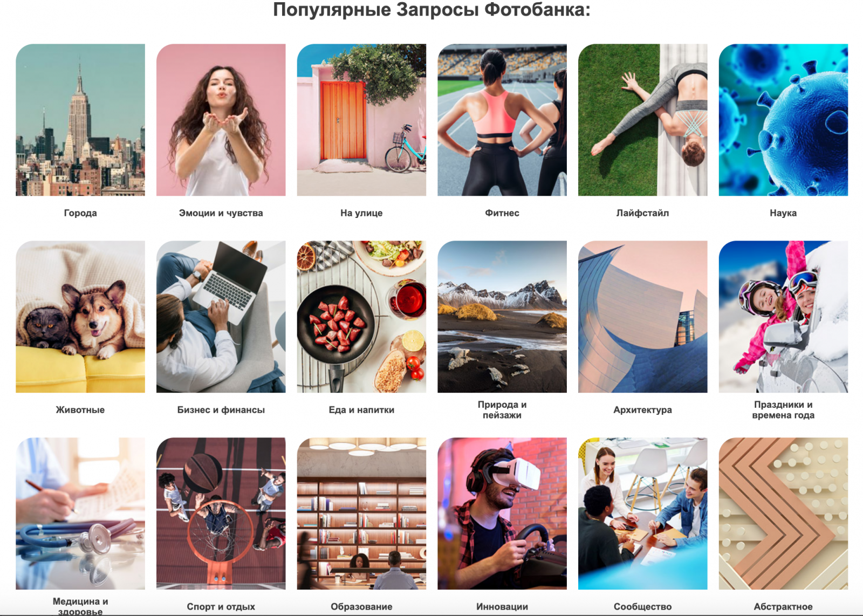863x616 pixels.
Task: Open the Архитектура text link
Action: (x=643, y=410)
